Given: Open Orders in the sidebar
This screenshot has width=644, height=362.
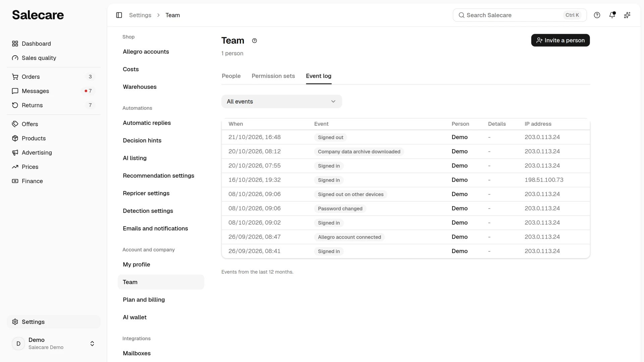Looking at the screenshot, I should point(54,77).
